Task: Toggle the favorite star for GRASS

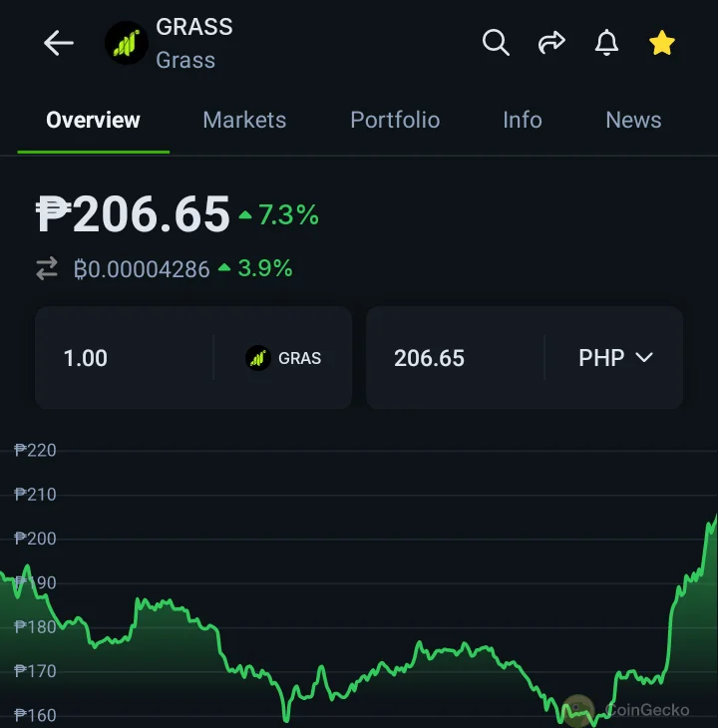Action: 662,43
